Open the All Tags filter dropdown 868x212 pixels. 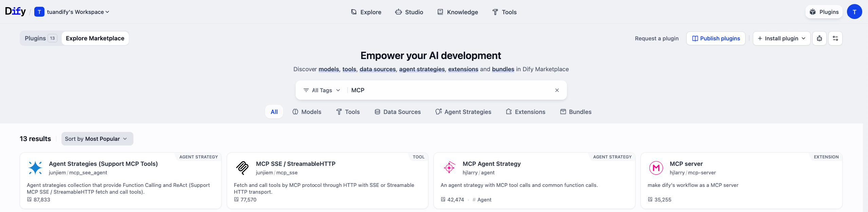click(x=321, y=90)
